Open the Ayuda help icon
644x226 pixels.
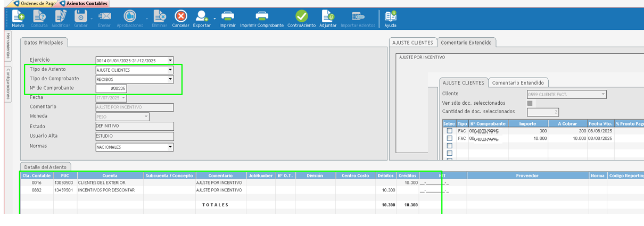pos(390,17)
